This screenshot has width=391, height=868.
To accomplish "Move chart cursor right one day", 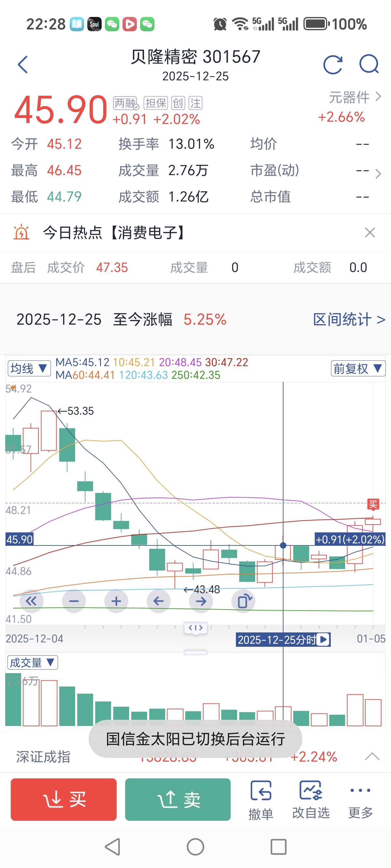I will (201, 601).
